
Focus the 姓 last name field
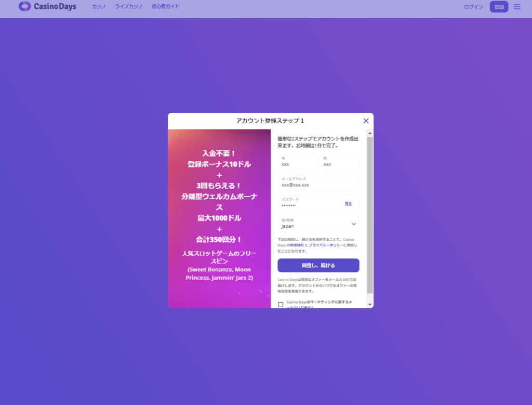coord(339,162)
